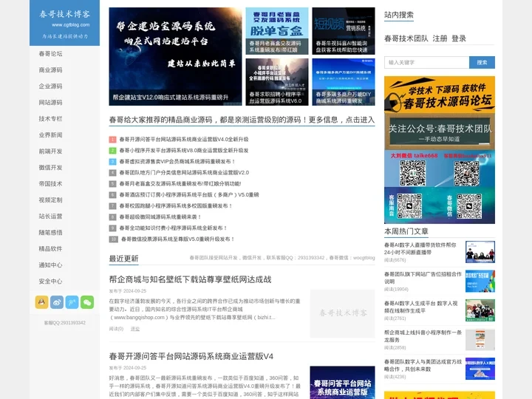Open 春哥开源问答平台网站源码系统商业运营版V4.0 list item
532x399 pixels.
[184, 140]
